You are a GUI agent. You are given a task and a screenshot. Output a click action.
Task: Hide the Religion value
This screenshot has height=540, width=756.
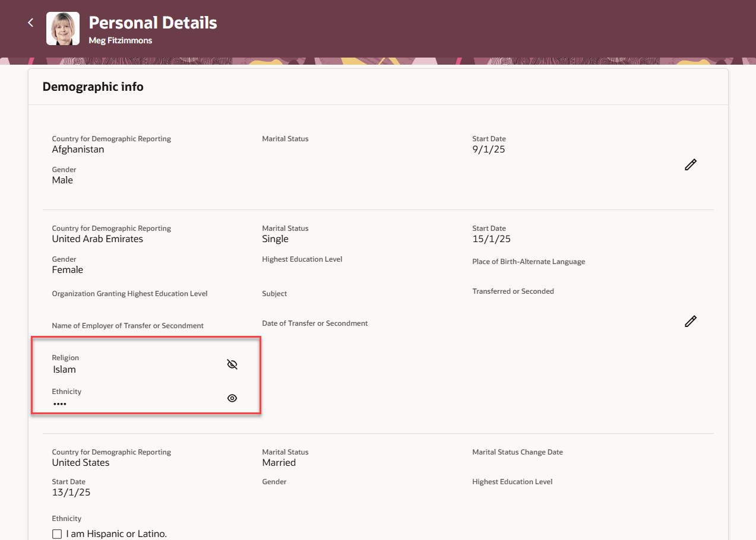point(232,364)
